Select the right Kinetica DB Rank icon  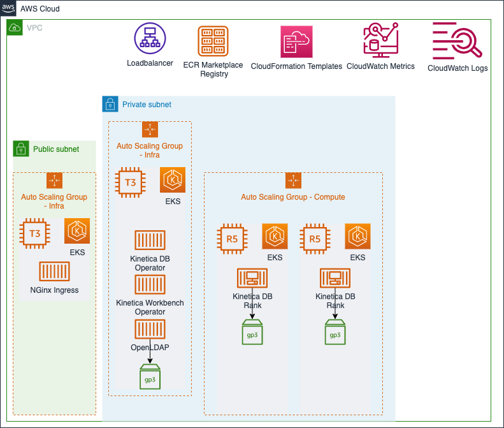pos(335,279)
